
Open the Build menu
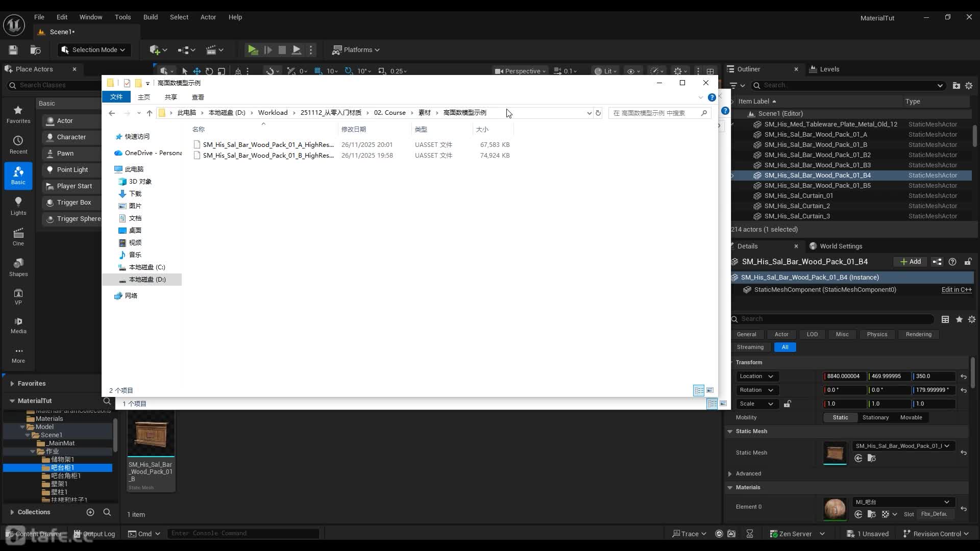click(150, 17)
